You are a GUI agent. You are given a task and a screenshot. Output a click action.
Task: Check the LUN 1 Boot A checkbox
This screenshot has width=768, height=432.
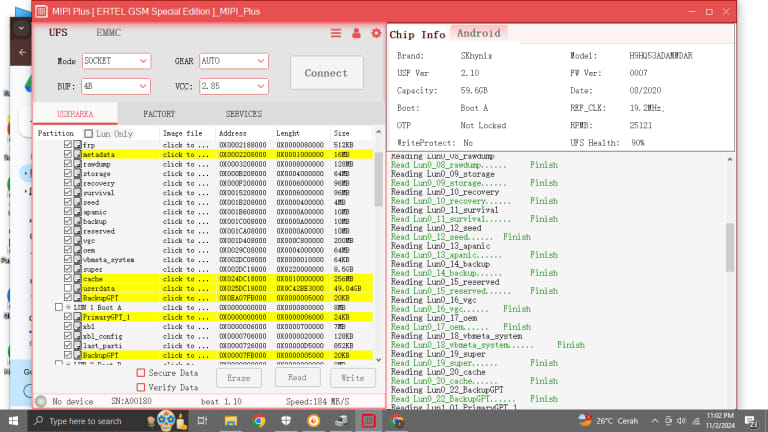pyautogui.click(x=58, y=307)
